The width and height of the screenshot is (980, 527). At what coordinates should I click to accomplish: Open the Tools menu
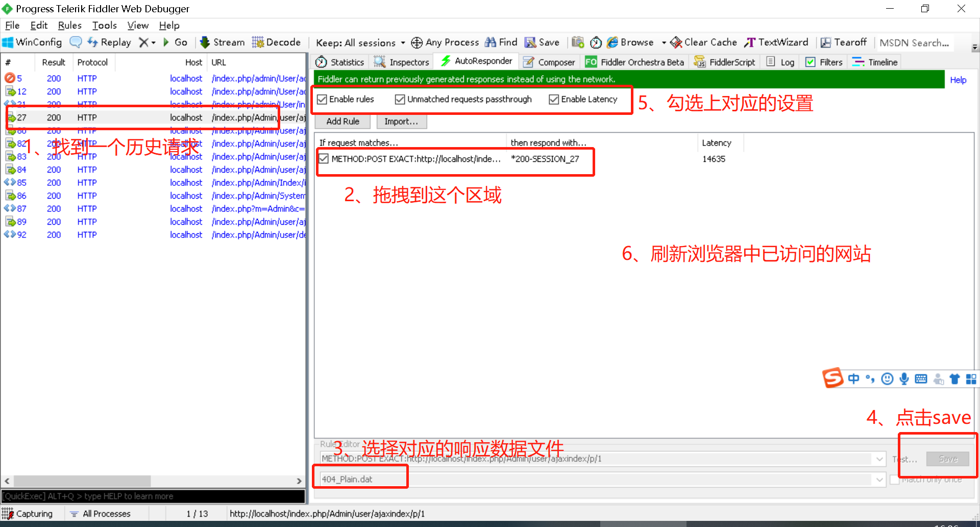click(x=104, y=25)
